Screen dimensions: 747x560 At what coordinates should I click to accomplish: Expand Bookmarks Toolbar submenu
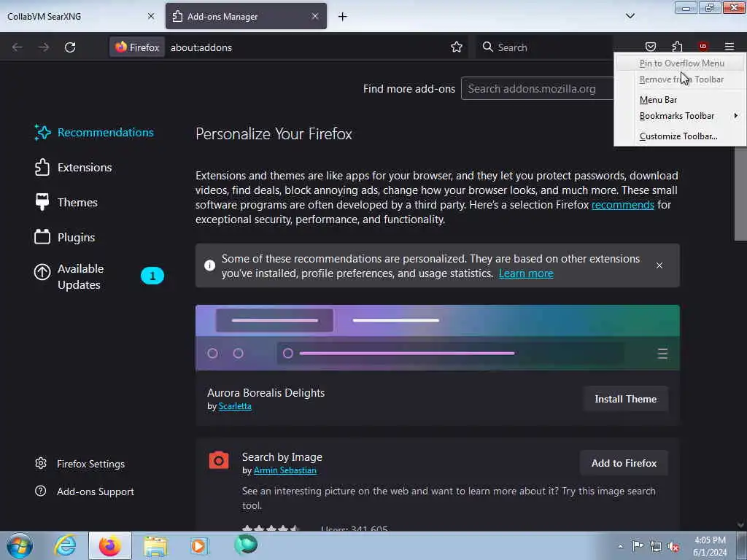point(681,116)
